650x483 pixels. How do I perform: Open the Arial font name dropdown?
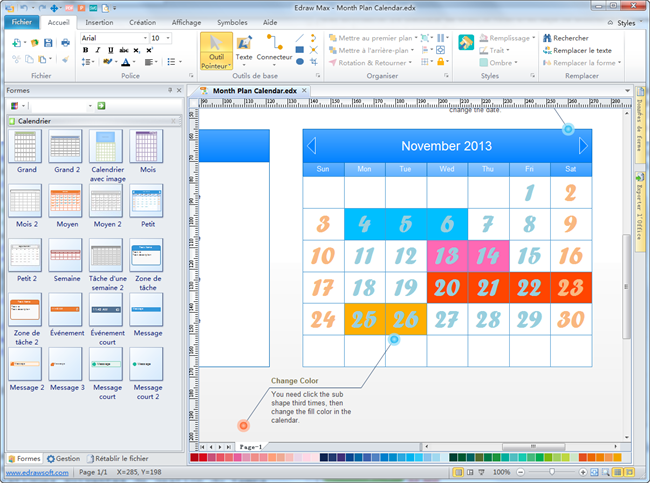[145, 38]
